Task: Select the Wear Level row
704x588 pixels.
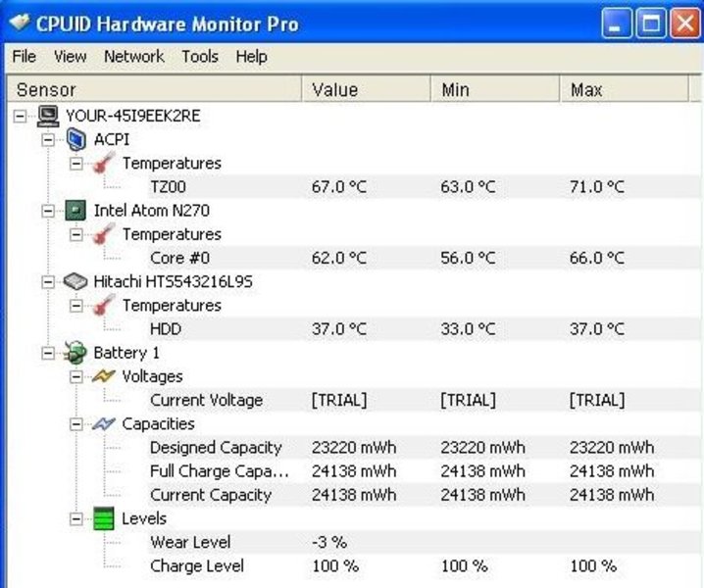Action: (424, 542)
